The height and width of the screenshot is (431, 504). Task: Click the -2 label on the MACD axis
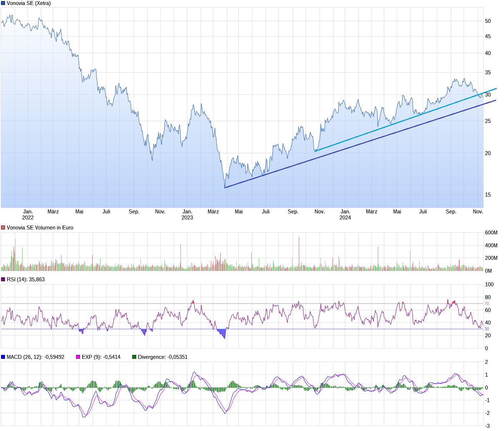point(487,413)
